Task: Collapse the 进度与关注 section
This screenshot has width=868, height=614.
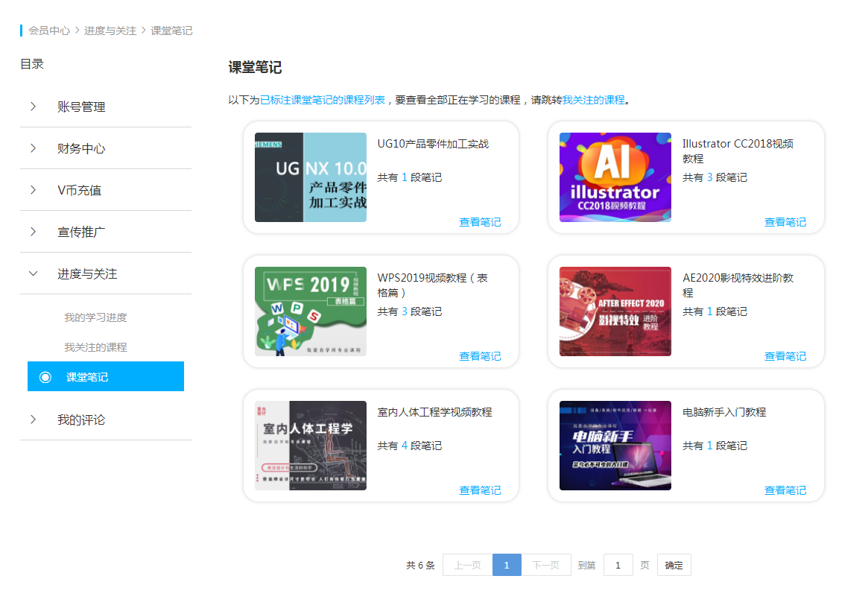Action: click(33, 273)
